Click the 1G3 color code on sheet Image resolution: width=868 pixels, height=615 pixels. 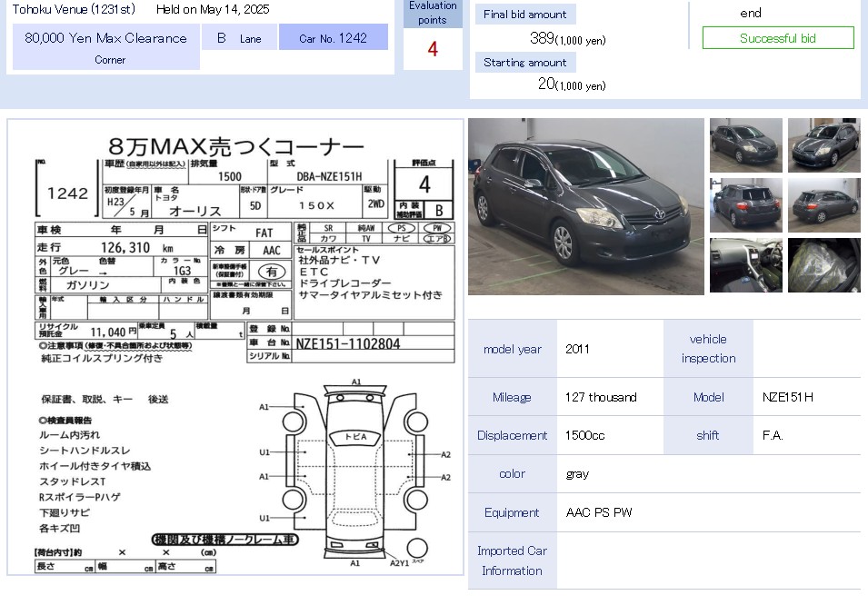point(182,271)
